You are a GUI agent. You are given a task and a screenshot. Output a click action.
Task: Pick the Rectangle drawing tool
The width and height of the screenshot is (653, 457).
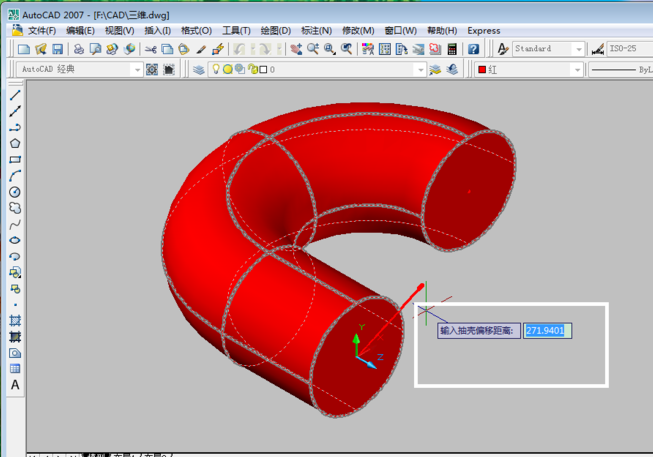15,160
